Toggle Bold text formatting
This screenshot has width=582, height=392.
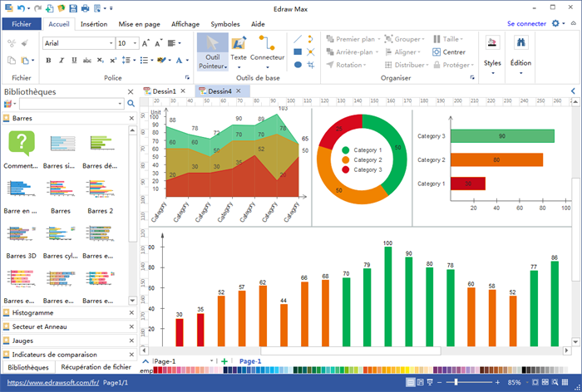[x=49, y=60]
